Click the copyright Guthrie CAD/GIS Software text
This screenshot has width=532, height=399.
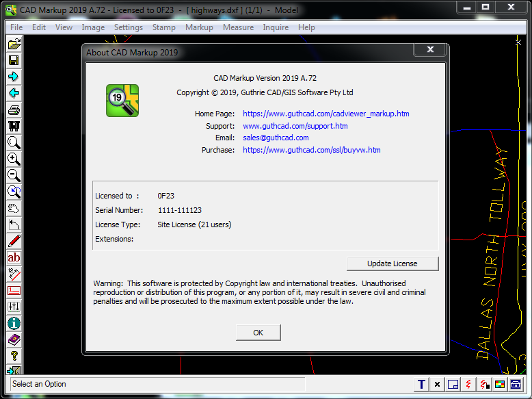pos(265,92)
